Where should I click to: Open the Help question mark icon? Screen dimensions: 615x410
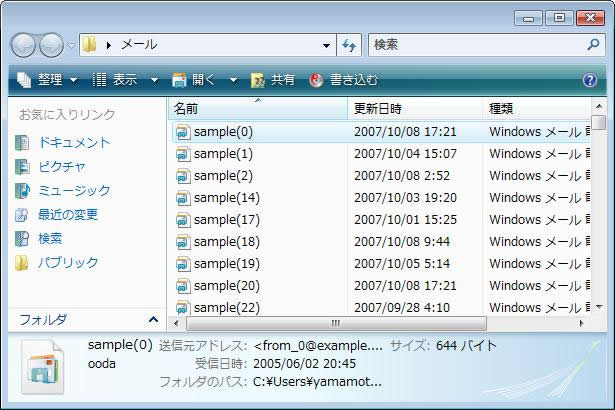click(590, 80)
